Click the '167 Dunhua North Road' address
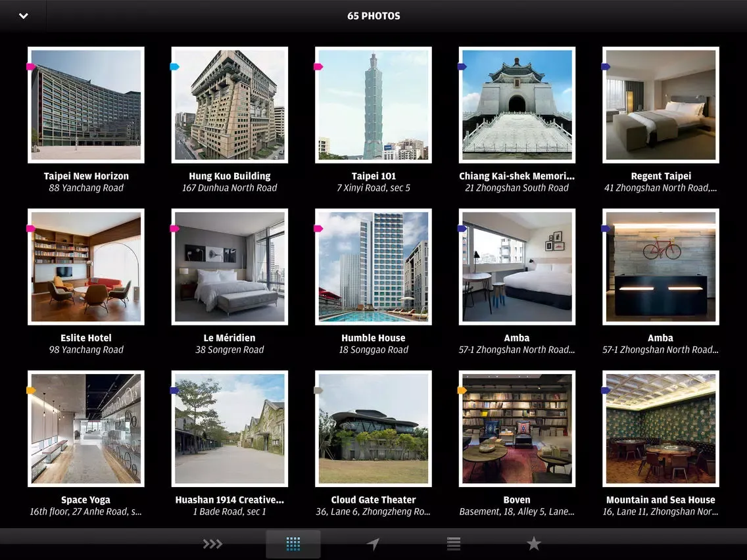This screenshot has height=560, width=747. tap(229, 188)
